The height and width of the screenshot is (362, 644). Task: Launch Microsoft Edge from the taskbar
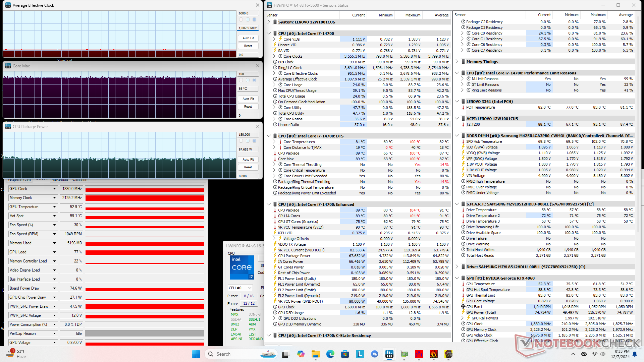click(x=330, y=354)
